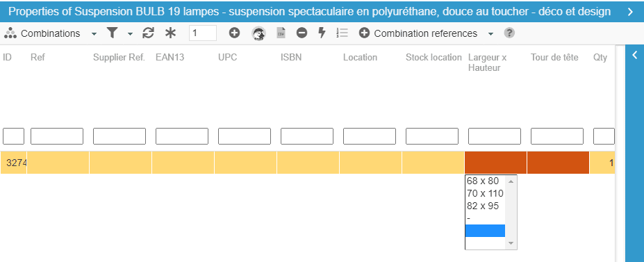Select the 70 x 110 option
The image size is (644, 262).
485,193
